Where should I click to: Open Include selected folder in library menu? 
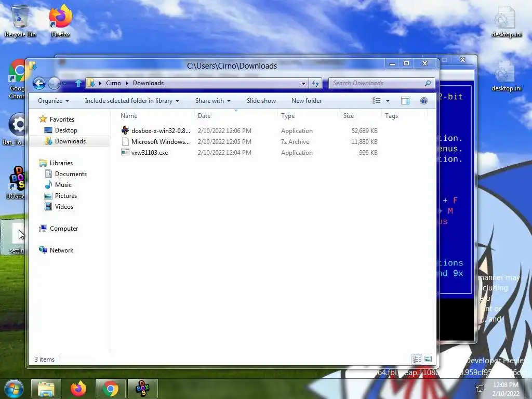click(132, 101)
